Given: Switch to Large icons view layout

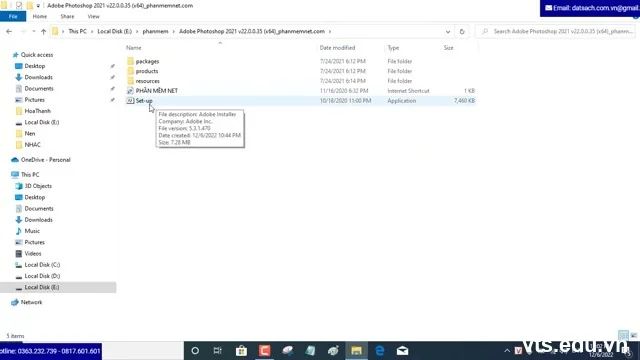Looking at the screenshot, I should click(634, 336).
